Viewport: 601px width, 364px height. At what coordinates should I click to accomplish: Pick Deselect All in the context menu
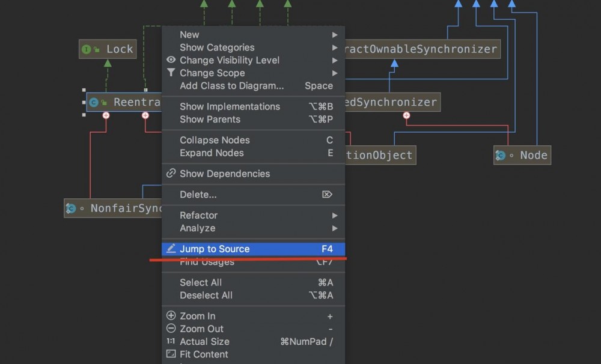click(206, 295)
